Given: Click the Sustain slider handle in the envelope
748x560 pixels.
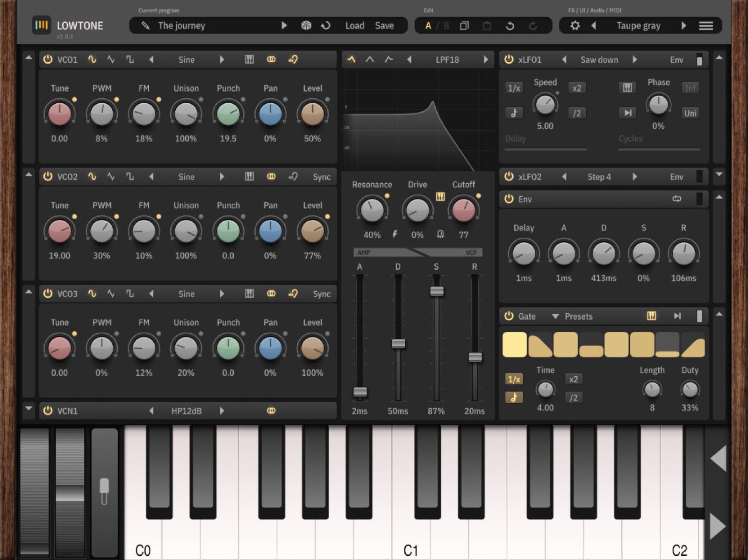Looking at the screenshot, I should point(437,291).
